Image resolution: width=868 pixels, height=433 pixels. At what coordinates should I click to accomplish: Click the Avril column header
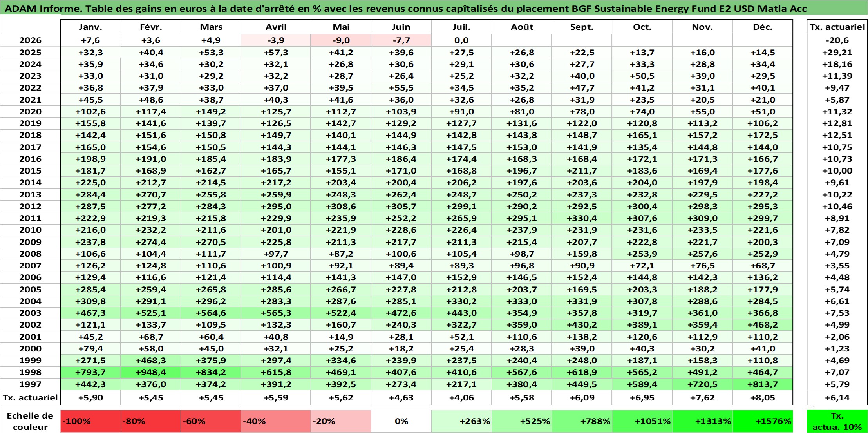pyautogui.click(x=276, y=27)
